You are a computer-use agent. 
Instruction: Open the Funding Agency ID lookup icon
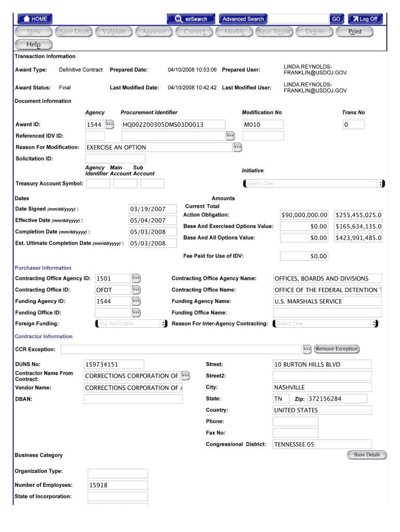pyautogui.click(x=136, y=301)
